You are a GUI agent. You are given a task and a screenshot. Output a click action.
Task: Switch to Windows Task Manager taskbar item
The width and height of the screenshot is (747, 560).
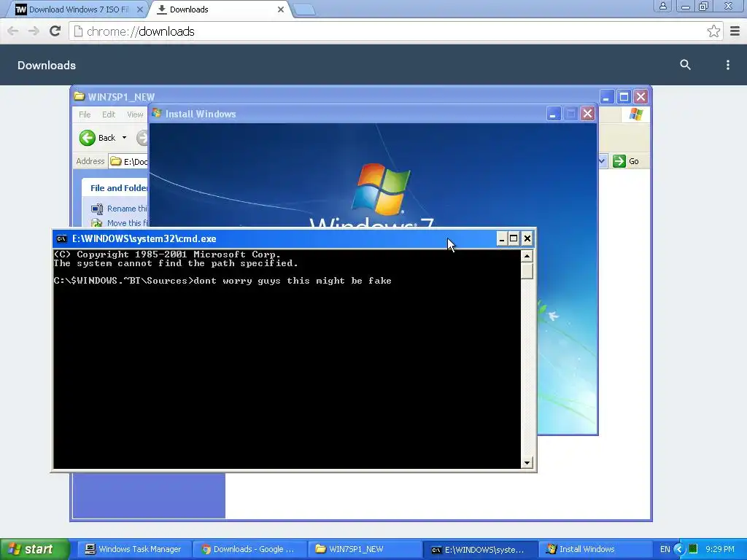click(x=134, y=549)
